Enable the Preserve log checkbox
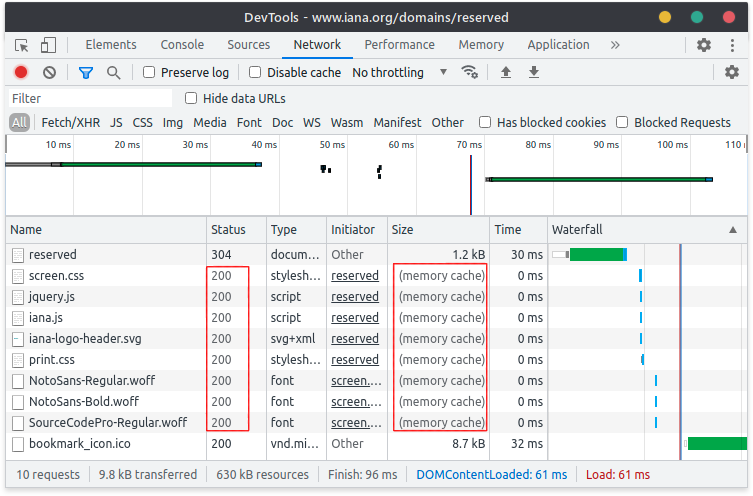 coord(149,72)
